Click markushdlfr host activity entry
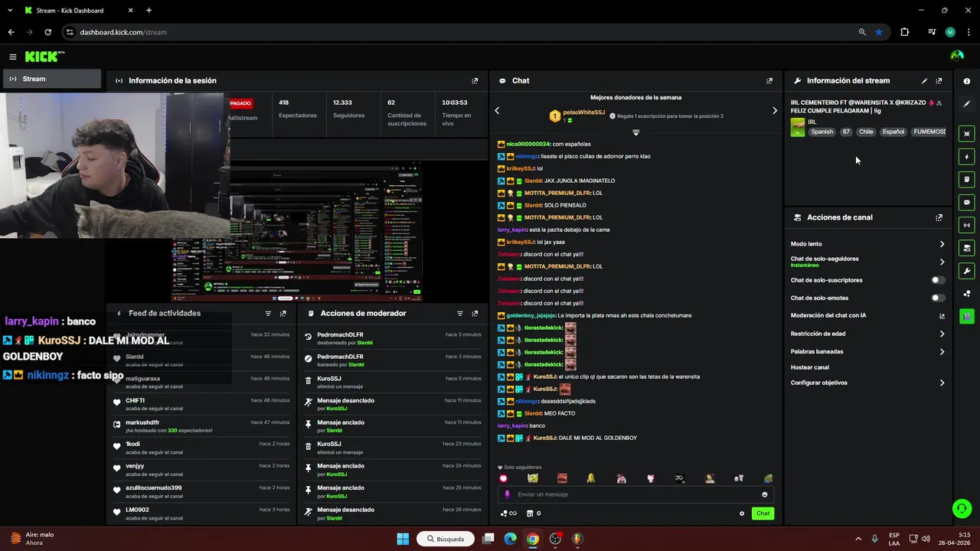This screenshot has width=980, height=551. (202, 426)
